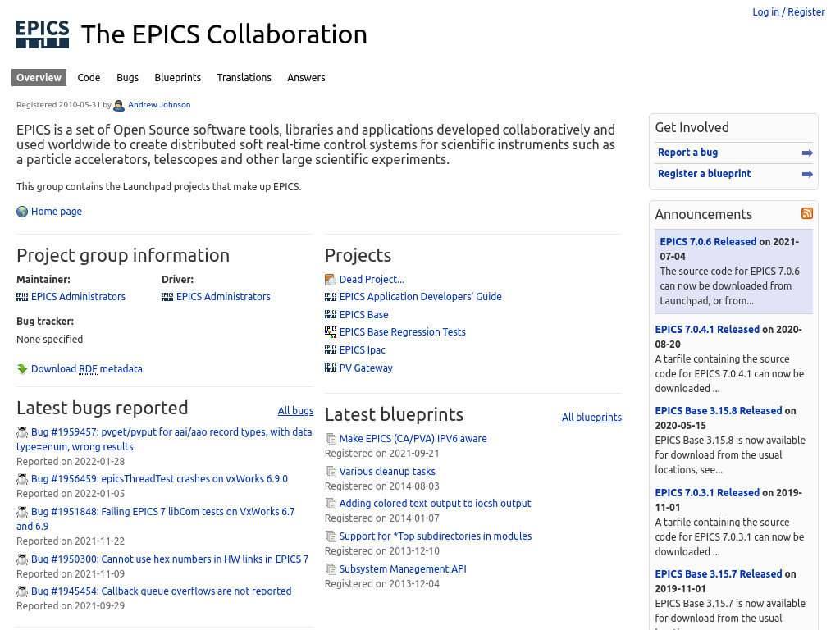Click the bug icon for Bug #1951848
840x630 pixels.
(22, 512)
